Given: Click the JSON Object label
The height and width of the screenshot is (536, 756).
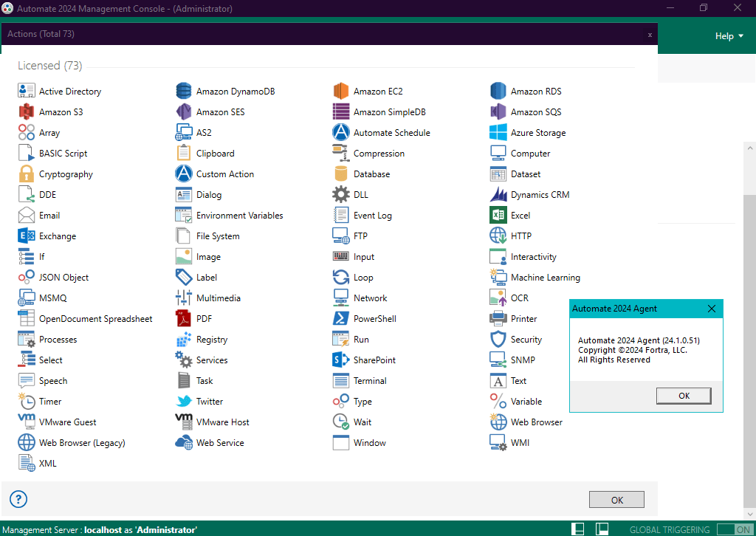Looking at the screenshot, I should click(63, 278).
